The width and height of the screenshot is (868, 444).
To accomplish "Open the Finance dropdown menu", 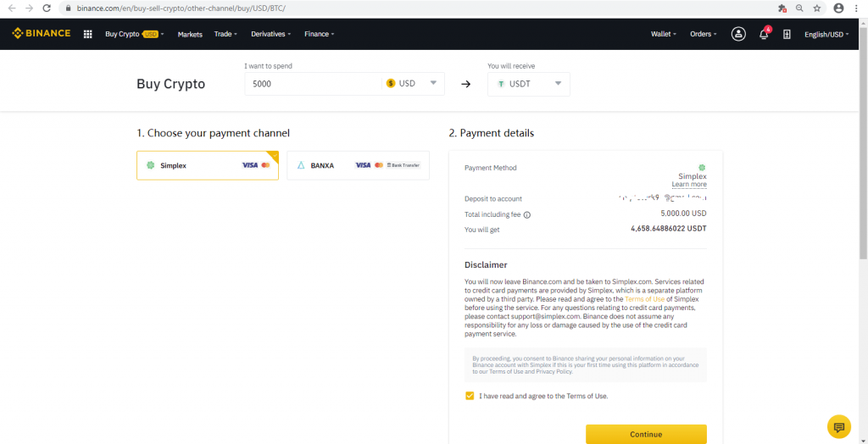I will 320,35.
